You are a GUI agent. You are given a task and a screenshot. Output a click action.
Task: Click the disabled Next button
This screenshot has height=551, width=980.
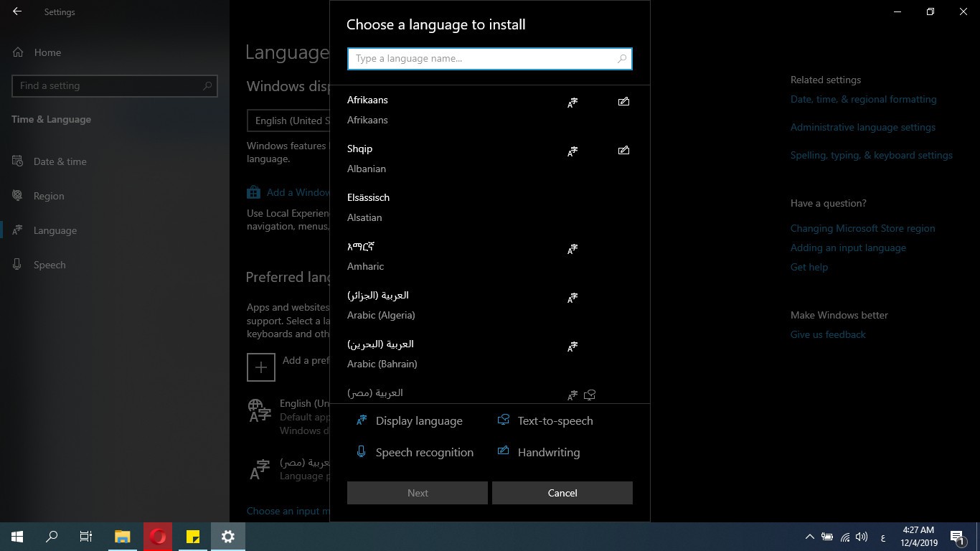point(418,493)
